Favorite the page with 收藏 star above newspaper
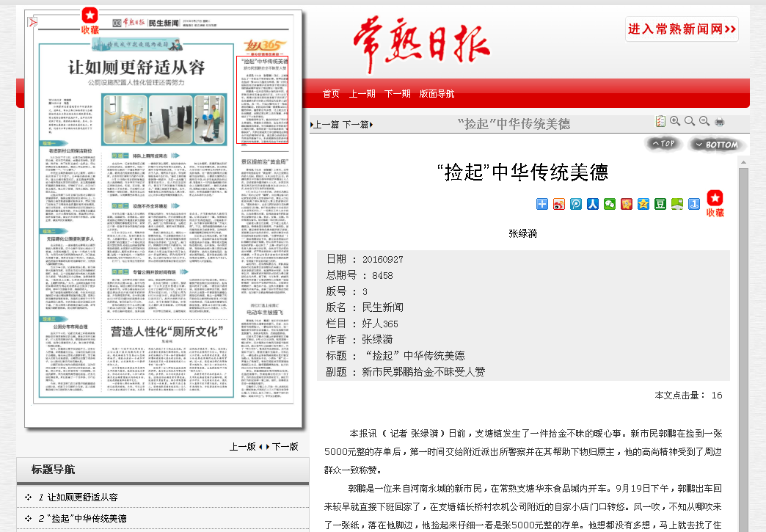Screen dimensions: 766x532 click(x=90, y=21)
